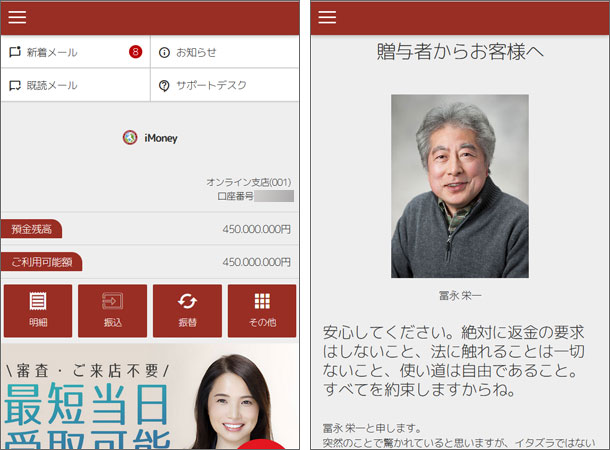Image resolution: width=610 pixels, height=450 pixels.
Task: Click the 贈与者からお客様へ heading
Action: pyautogui.click(x=460, y=52)
